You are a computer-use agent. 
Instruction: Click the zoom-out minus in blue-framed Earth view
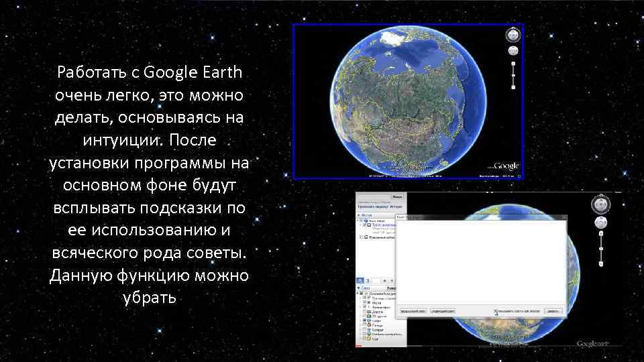[x=513, y=87]
